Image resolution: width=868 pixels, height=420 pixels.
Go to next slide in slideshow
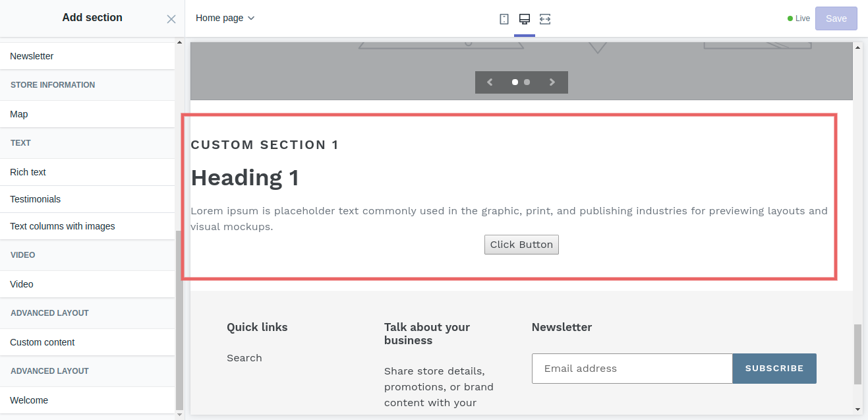tap(552, 82)
